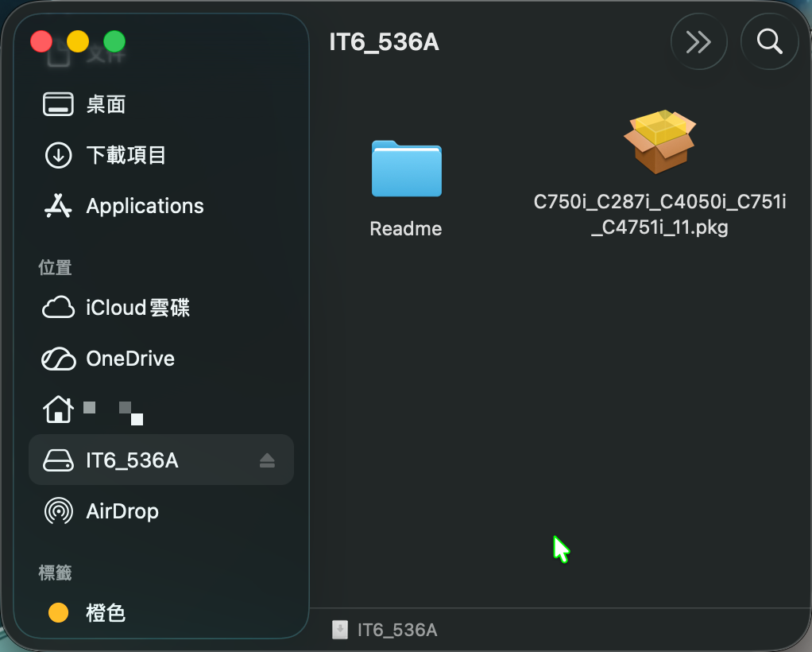Click the Applications 'A' icon
The height and width of the screenshot is (652, 812).
pos(58,206)
